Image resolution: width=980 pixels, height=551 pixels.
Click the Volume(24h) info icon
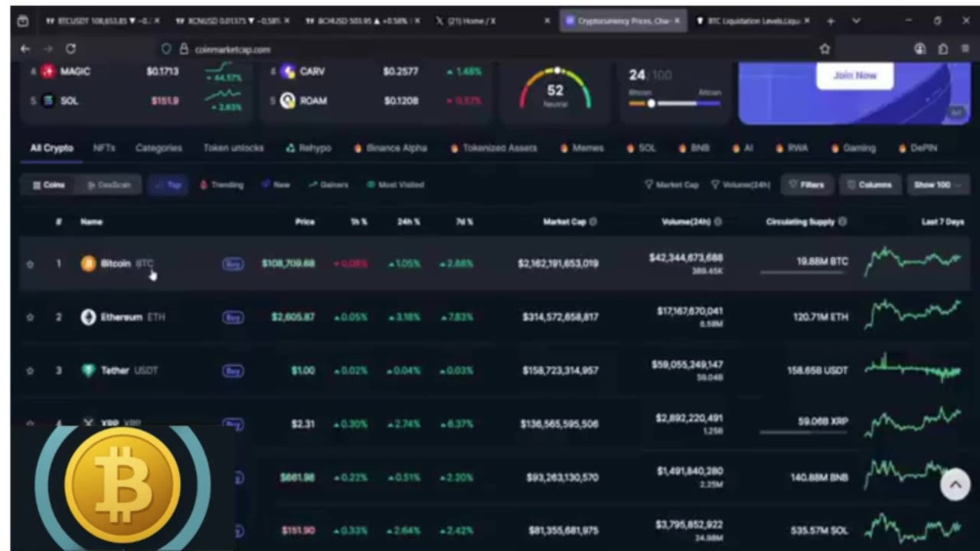coord(717,222)
